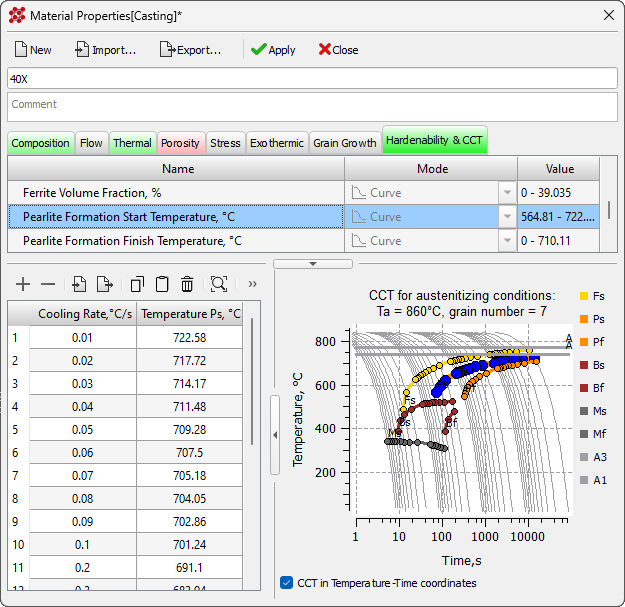Switch to the Composition tab

coord(41,143)
